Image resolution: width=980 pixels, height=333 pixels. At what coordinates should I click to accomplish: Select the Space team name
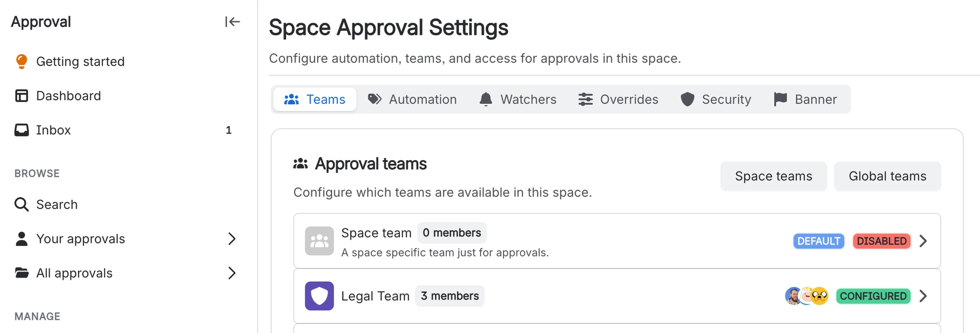click(x=376, y=233)
